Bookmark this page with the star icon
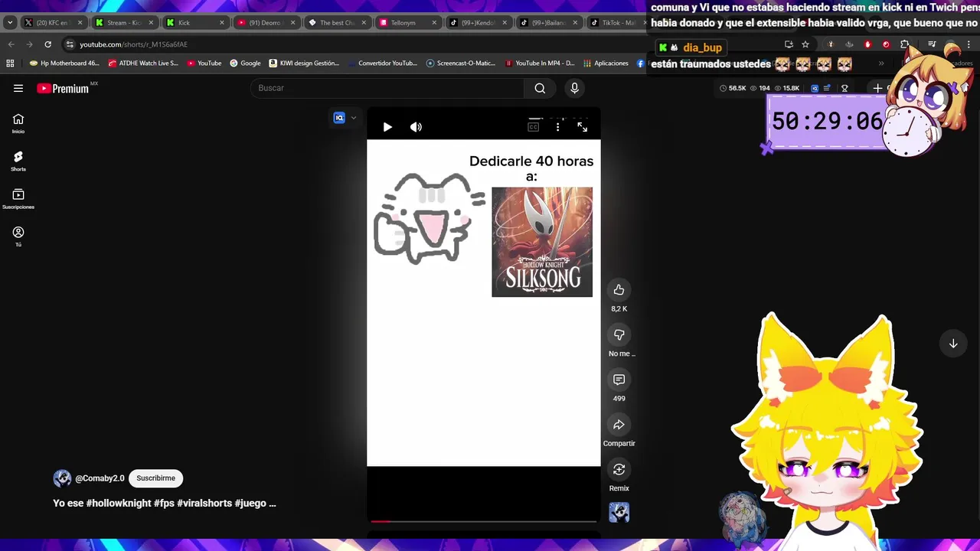This screenshot has height=551, width=980. click(x=805, y=44)
